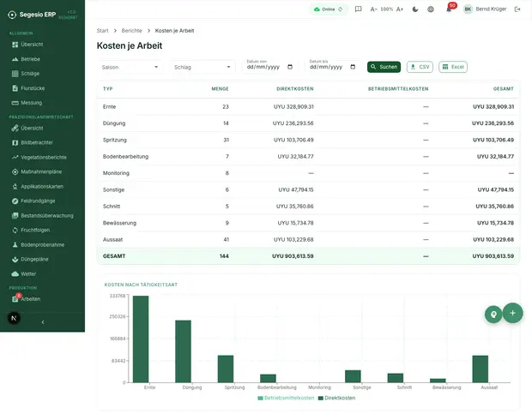Export the report as Excel
Viewport: 532px width, 420px height.
click(x=453, y=67)
